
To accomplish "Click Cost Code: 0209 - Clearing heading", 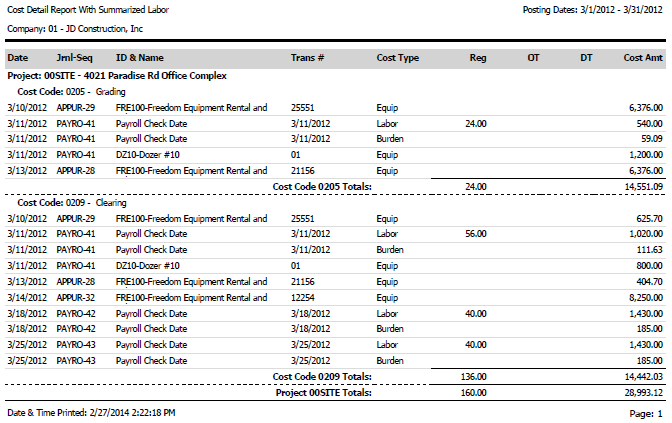I will [x=72, y=203].
